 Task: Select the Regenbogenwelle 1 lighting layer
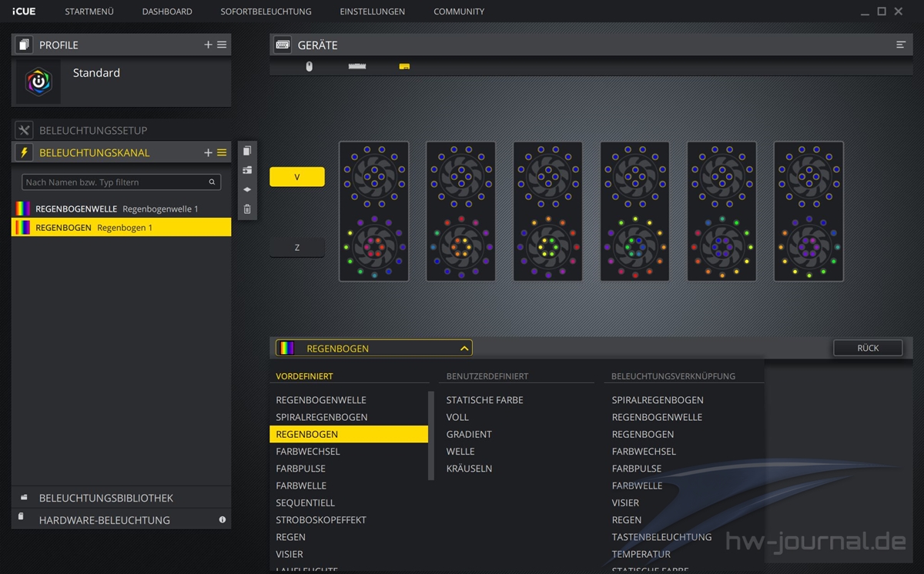tap(121, 209)
